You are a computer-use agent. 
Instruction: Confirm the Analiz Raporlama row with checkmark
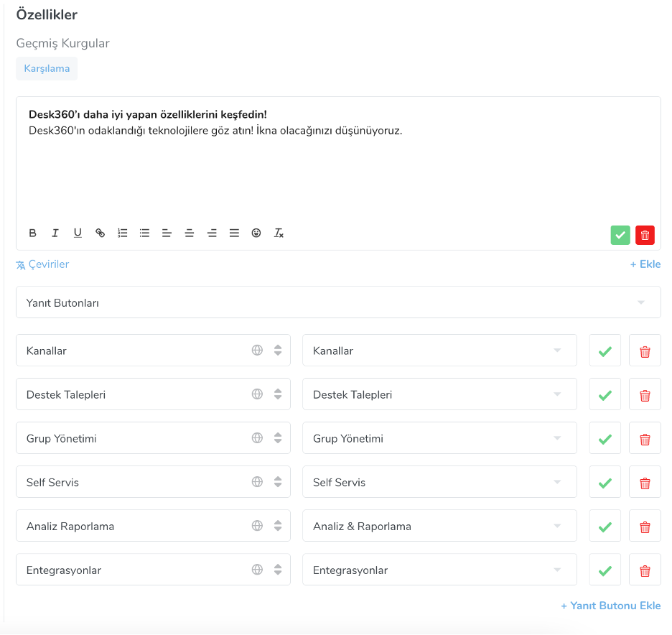coord(605,526)
